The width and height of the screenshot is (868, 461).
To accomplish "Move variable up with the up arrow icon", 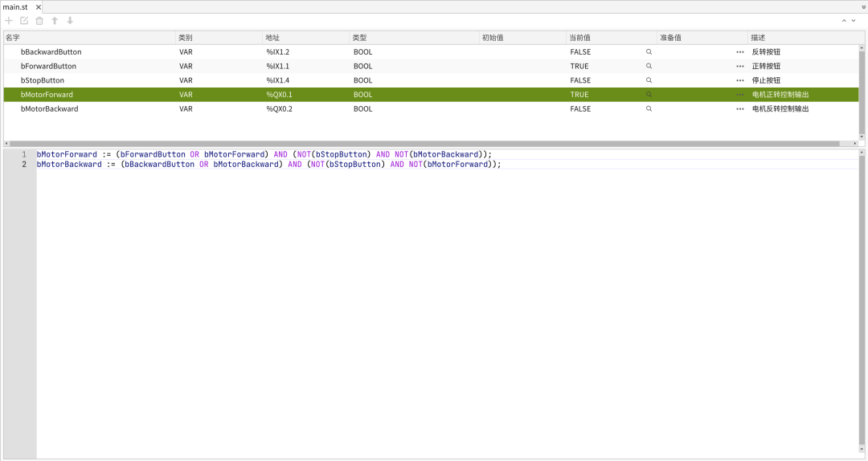I will (55, 21).
